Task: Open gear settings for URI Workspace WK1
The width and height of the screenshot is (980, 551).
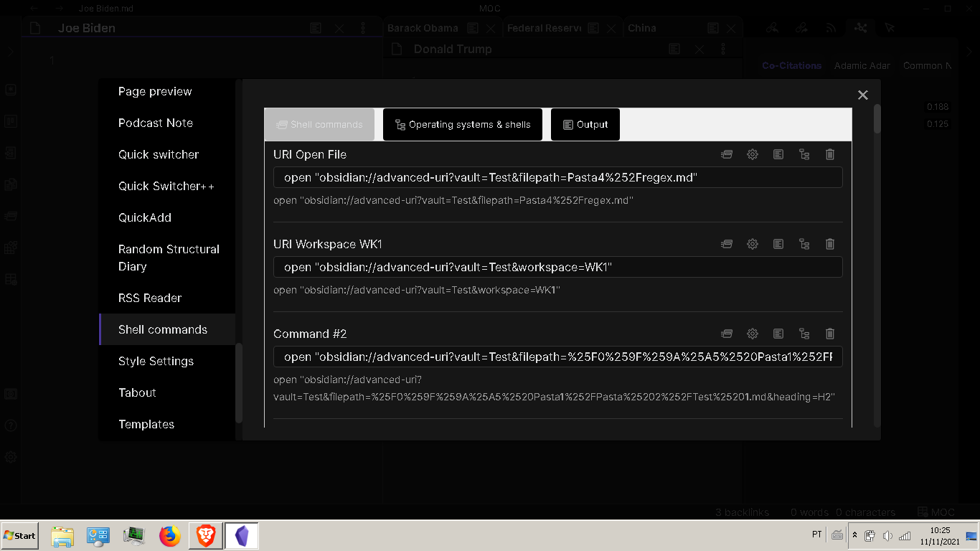Action: (x=753, y=244)
